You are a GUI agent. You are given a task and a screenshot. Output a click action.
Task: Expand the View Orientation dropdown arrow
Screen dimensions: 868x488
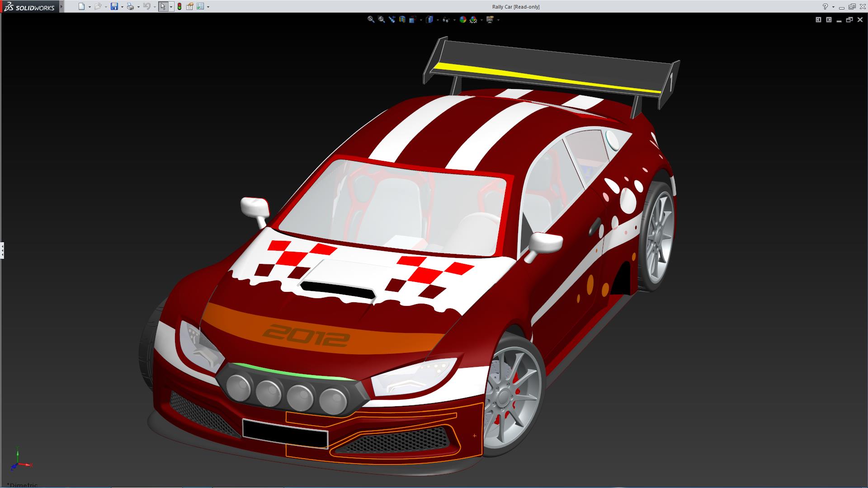[421, 20]
